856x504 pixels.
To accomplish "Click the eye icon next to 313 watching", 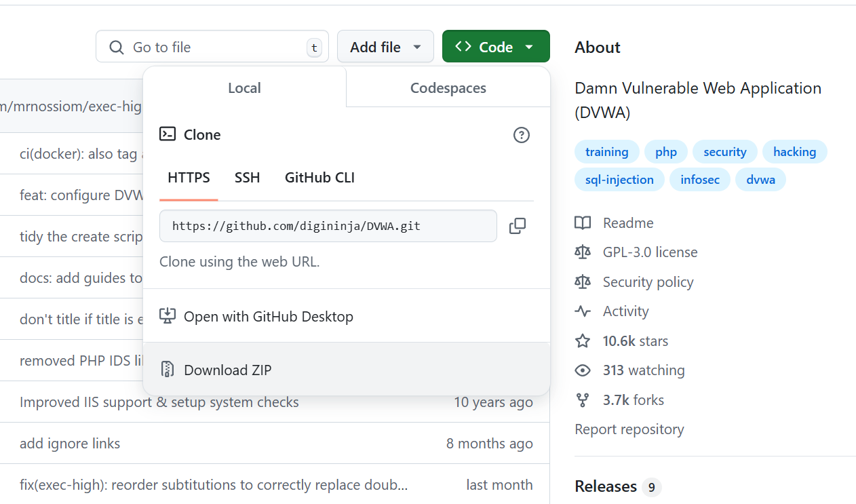I will tap(583, 370).
